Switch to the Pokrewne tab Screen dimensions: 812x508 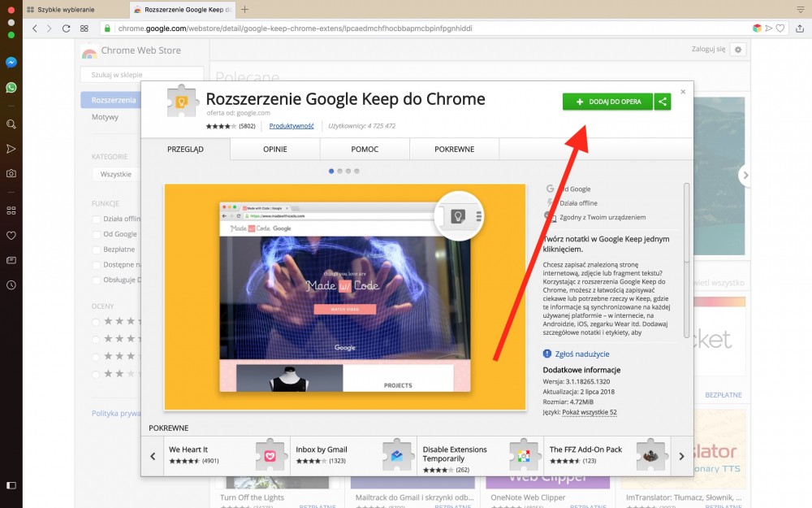[454, 150]
